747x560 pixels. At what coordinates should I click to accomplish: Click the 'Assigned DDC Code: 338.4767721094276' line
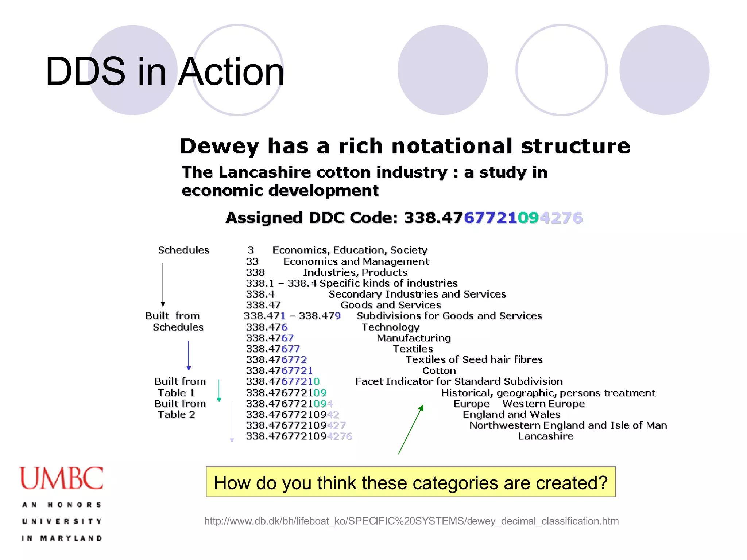(x=404, y=218)
